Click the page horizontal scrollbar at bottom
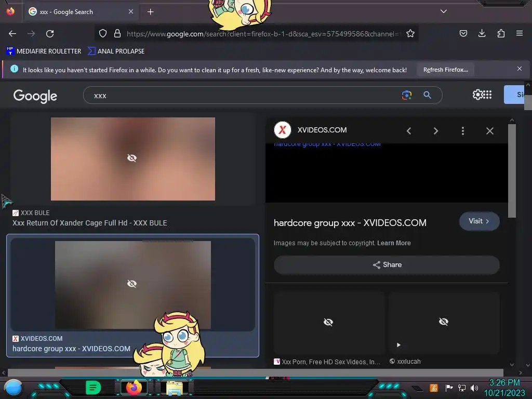The width and height of the screenshot is (532, 399). click(256, 373)
